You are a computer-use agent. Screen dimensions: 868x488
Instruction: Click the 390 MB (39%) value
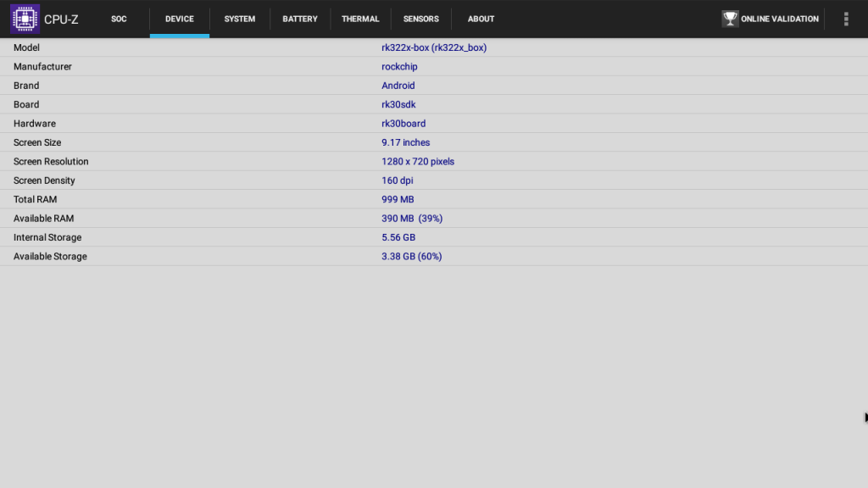(x=412, y=219)
